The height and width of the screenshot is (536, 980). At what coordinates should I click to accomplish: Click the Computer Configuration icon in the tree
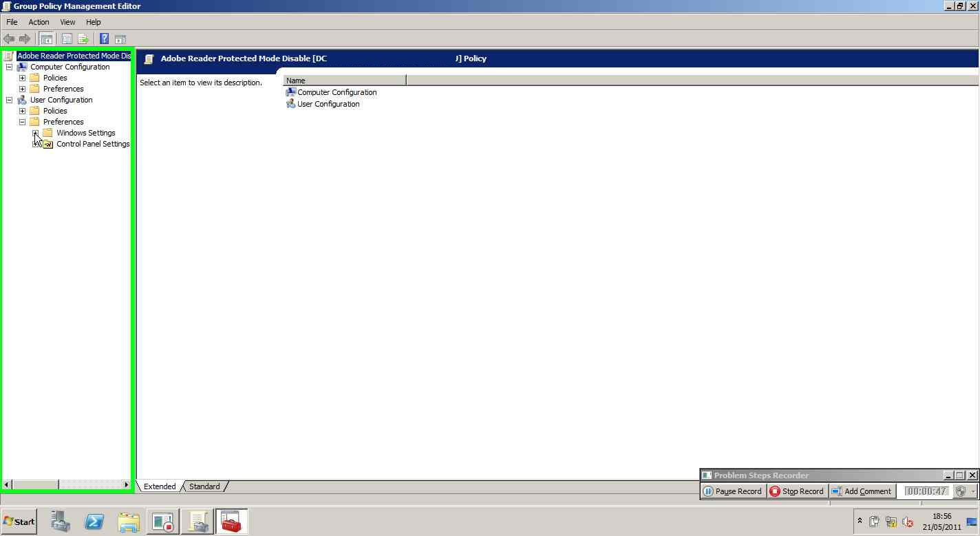(x=22, y=67)
